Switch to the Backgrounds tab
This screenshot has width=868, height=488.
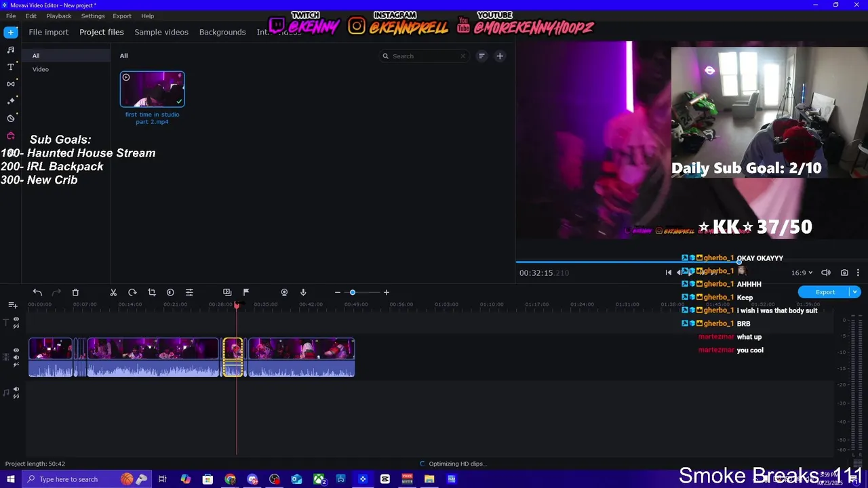click(x=222, y=32)
